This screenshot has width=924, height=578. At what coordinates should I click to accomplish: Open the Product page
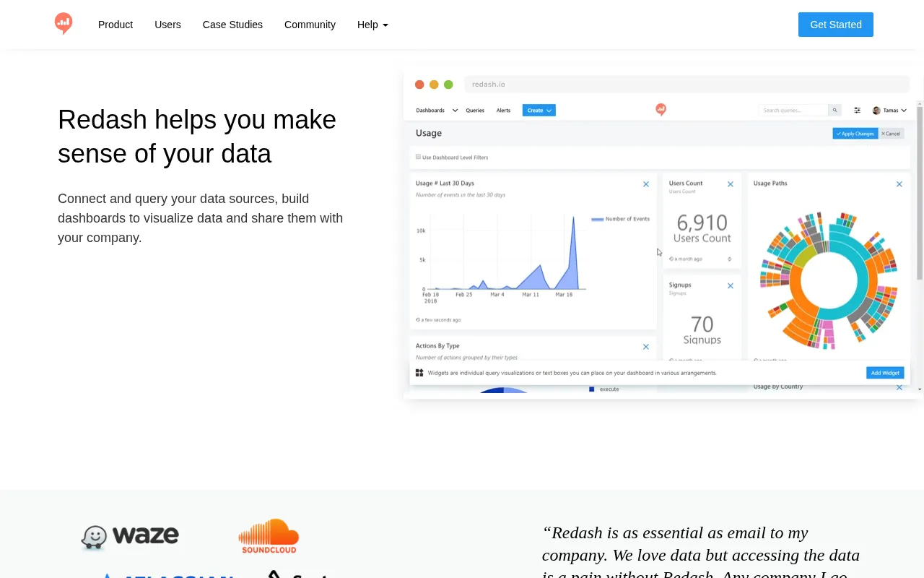(x=115, y=25)
